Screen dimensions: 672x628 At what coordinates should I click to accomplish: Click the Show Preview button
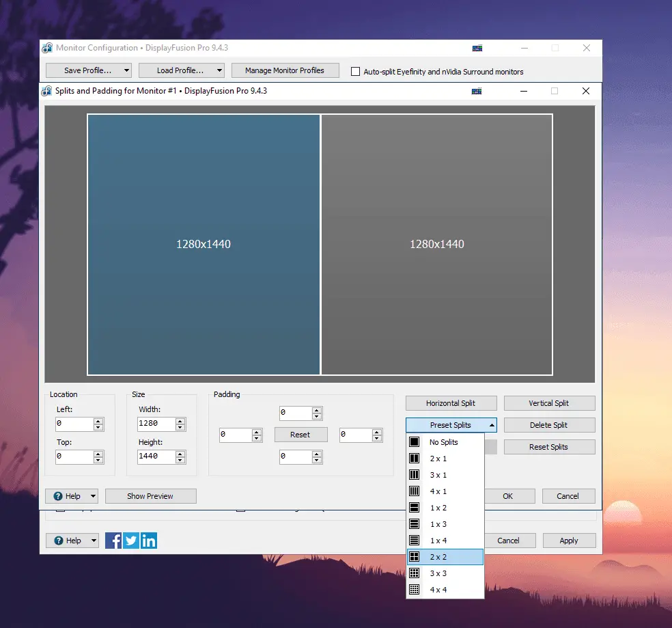150,496
